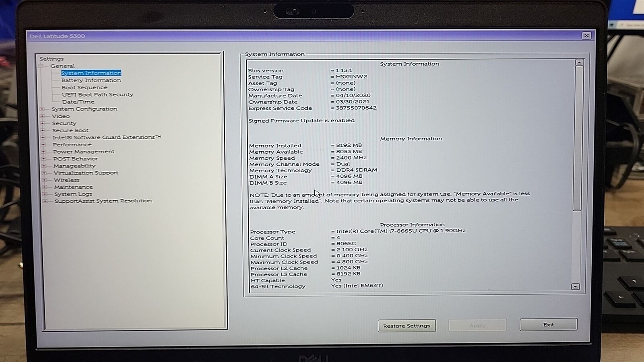Select System Logs tree label

pos(73,194)
